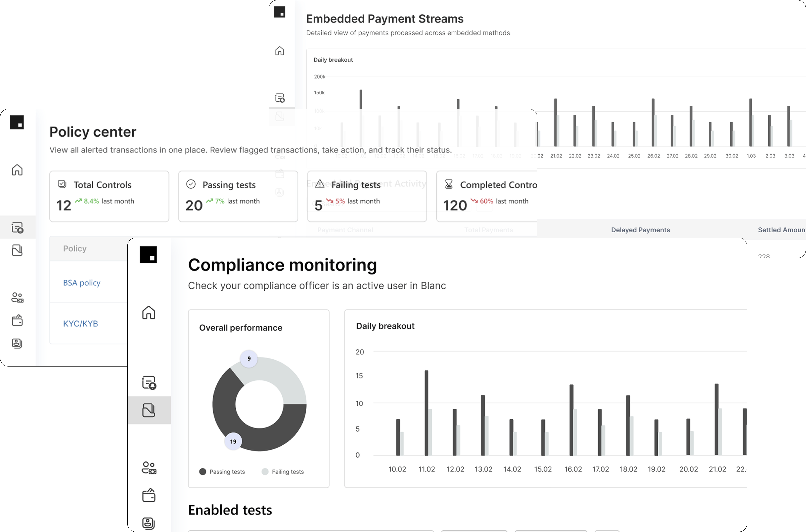The height and width of the screenshot is (532, 806).
Task: Open Home icon in Compliance monitoring sidebar
Action: (x=149, y=312)
